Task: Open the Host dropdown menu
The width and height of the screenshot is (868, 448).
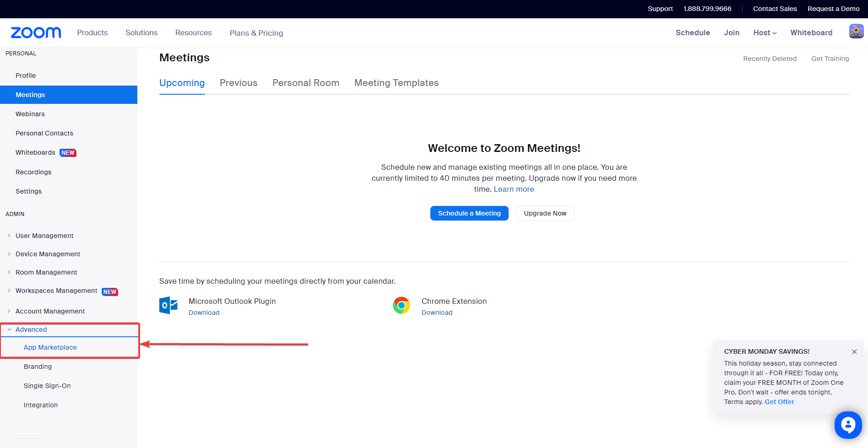Action: pyautogui.click(x=765, y=32)
